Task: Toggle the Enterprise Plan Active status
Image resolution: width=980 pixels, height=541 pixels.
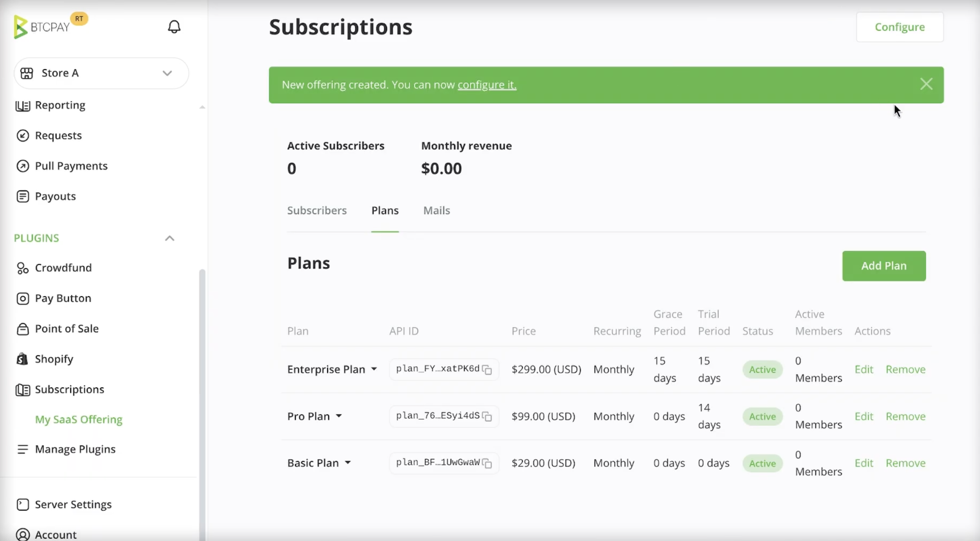Action: coord(763,369)
